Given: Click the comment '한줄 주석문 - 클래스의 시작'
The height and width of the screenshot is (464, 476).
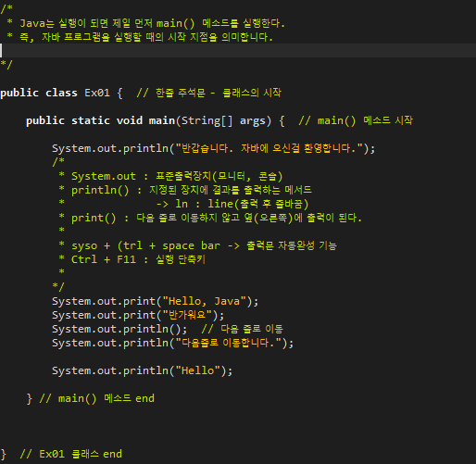Looking at the screenshot, I should tap(208, 93).
